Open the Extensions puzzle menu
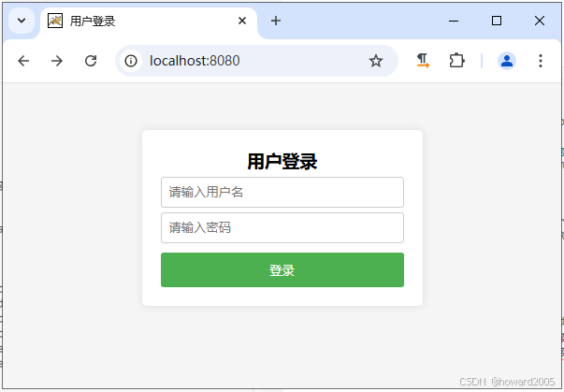 tap(456, 61)
